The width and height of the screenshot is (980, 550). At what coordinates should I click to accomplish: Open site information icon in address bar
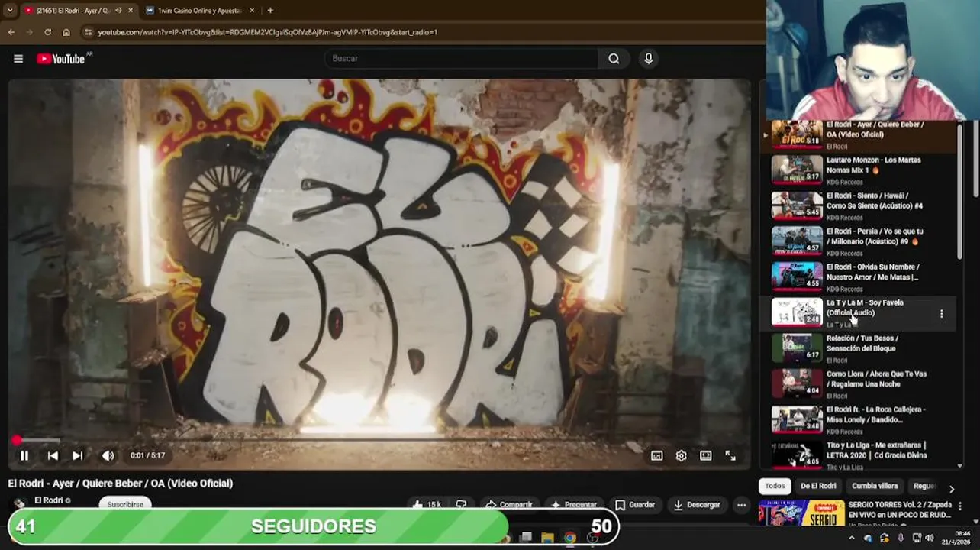pos(89,32)
